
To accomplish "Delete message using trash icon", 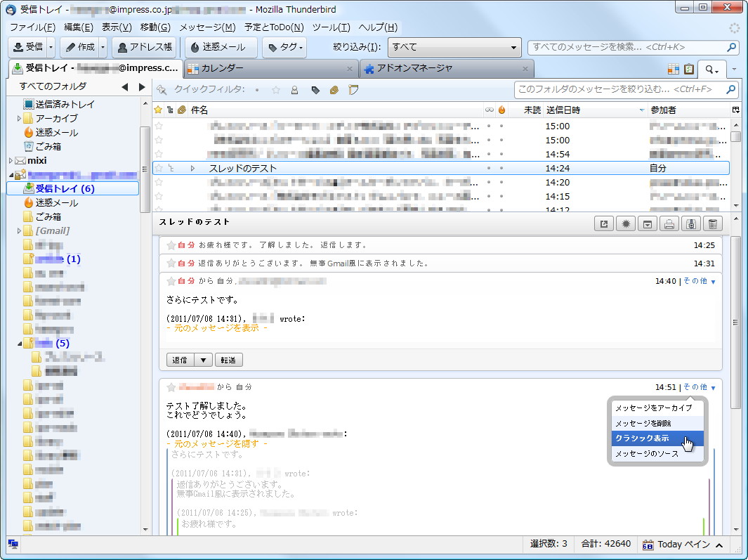I will click(x=714, y=222).
